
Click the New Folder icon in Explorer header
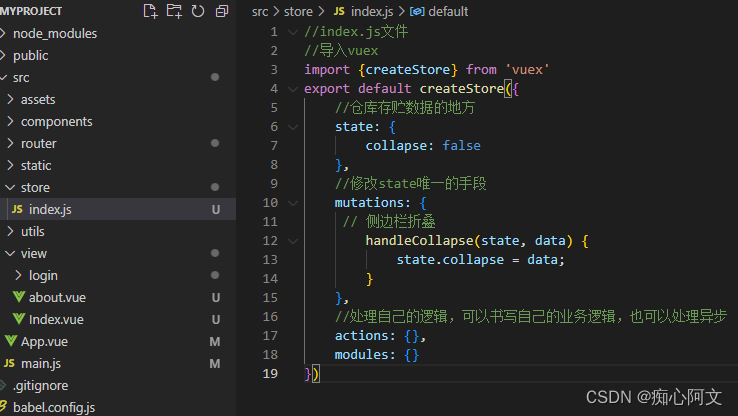174,11
